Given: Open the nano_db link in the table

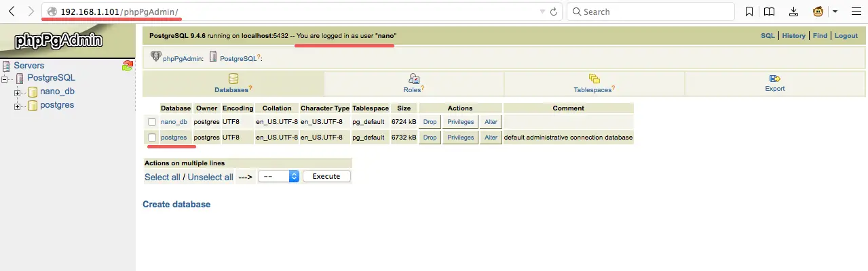Looking at the screenshot, I should tap(174, 121).
